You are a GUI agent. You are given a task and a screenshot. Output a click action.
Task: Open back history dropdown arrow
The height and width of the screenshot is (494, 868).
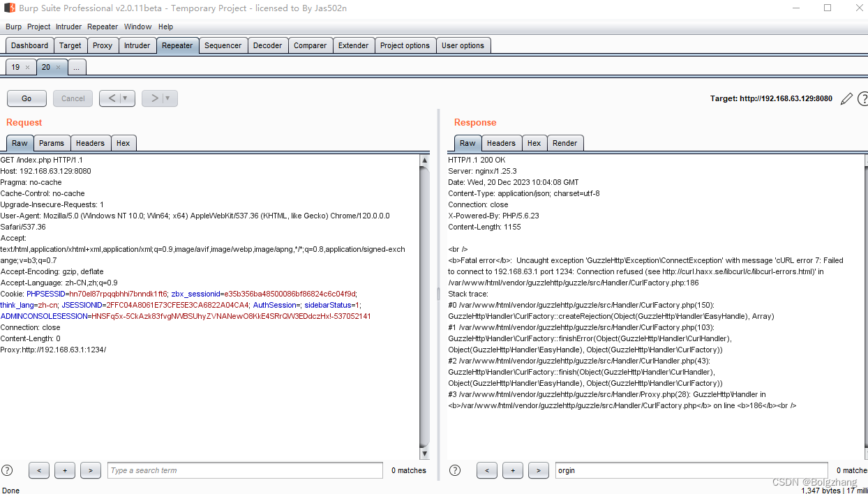(x=126, y=98)
